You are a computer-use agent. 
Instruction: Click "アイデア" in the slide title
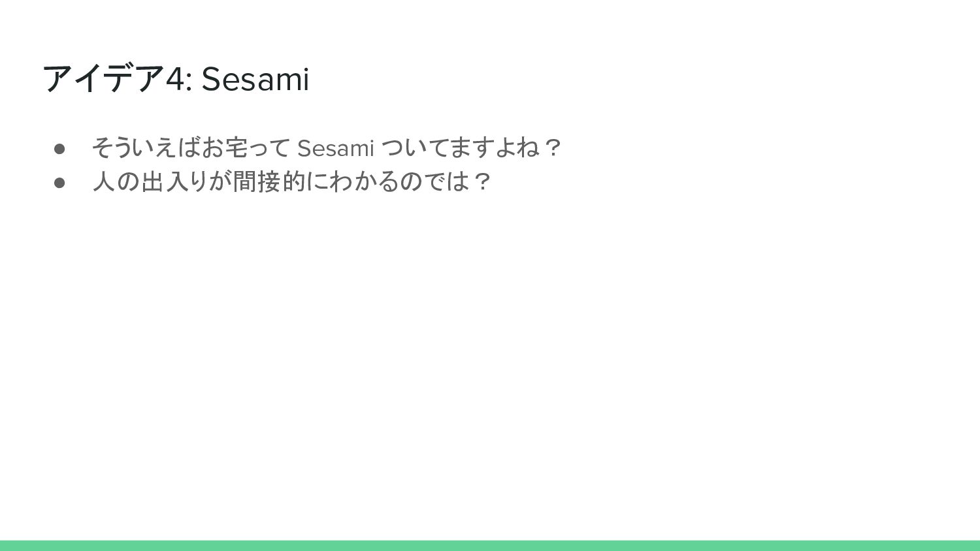(x=103, y=79)
